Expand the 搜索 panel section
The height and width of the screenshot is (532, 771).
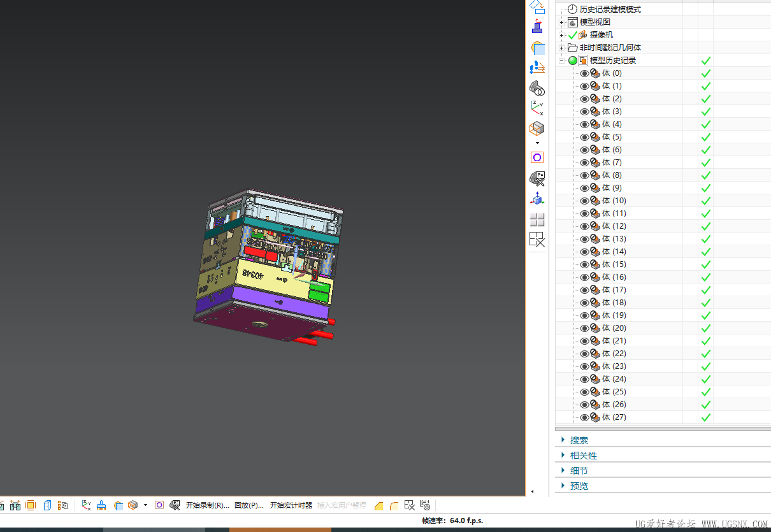(579, 440)
